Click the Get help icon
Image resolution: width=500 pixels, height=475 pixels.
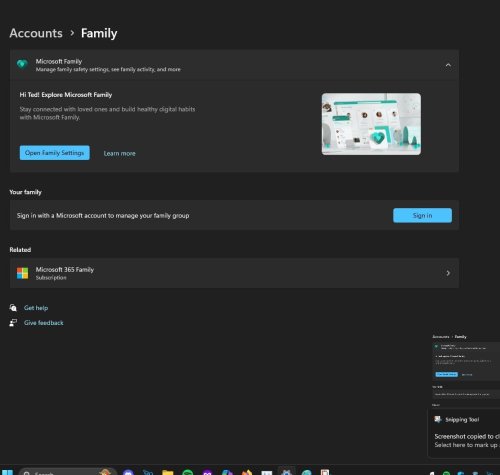tap(13, 308)
